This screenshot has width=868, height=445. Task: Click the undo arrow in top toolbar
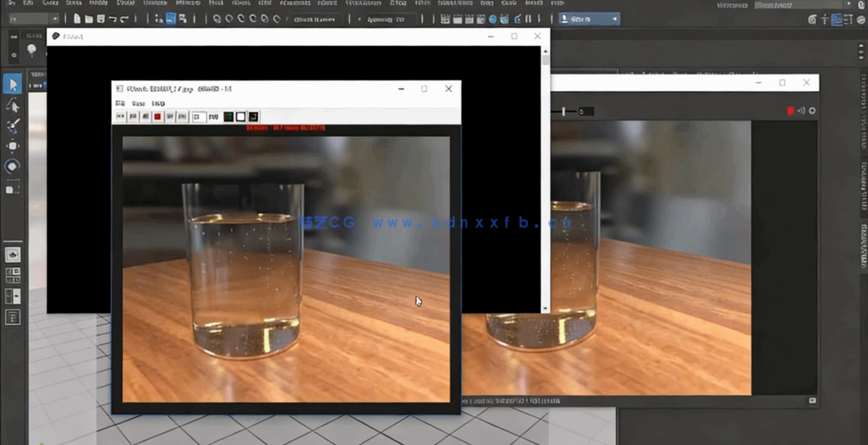pos(113,18)
